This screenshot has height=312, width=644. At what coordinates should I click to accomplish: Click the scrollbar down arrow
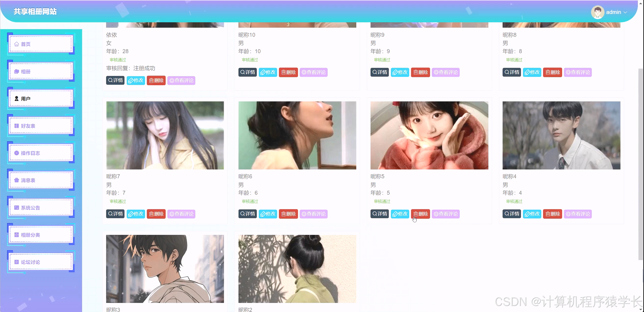point(641,309)
